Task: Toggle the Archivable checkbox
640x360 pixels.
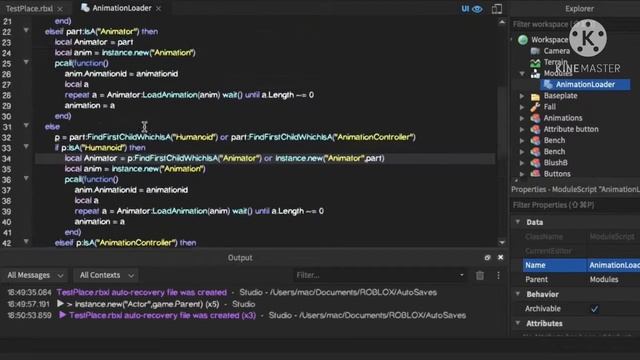Action: click(594, 309)
